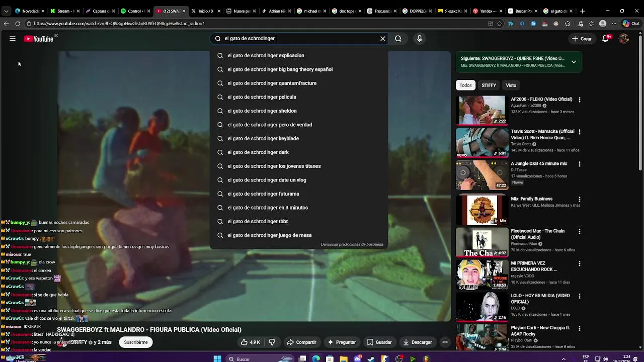Image resolution: width=644 pixels, height=362 pixels.
Task: Go back with the browser back arrow
Action: click(6, 24)
